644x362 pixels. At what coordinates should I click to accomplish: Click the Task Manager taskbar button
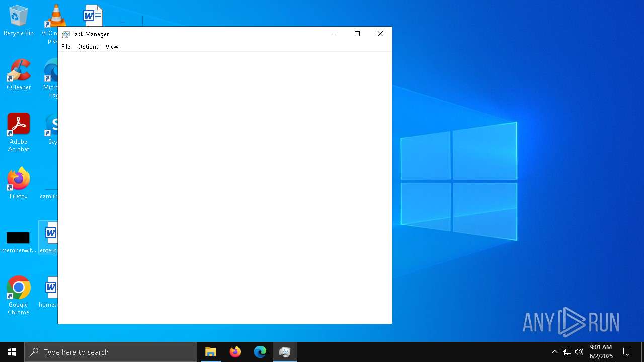click(x=285, y=352)
